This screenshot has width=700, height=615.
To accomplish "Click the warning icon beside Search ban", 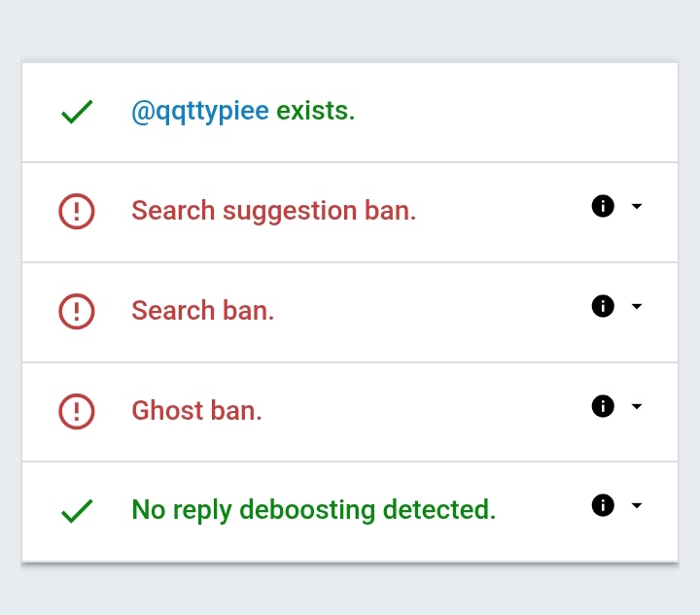I will [77, 312].
